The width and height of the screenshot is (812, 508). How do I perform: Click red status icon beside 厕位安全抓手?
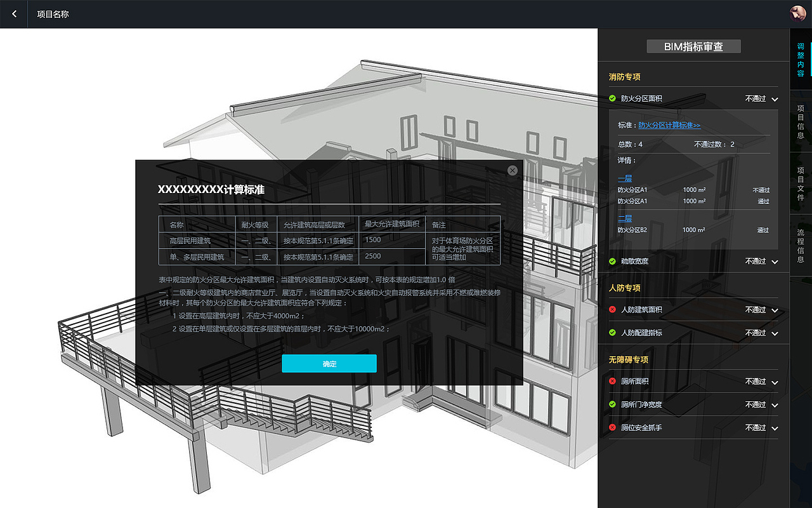pyautogui.click(x=612, y=427)
